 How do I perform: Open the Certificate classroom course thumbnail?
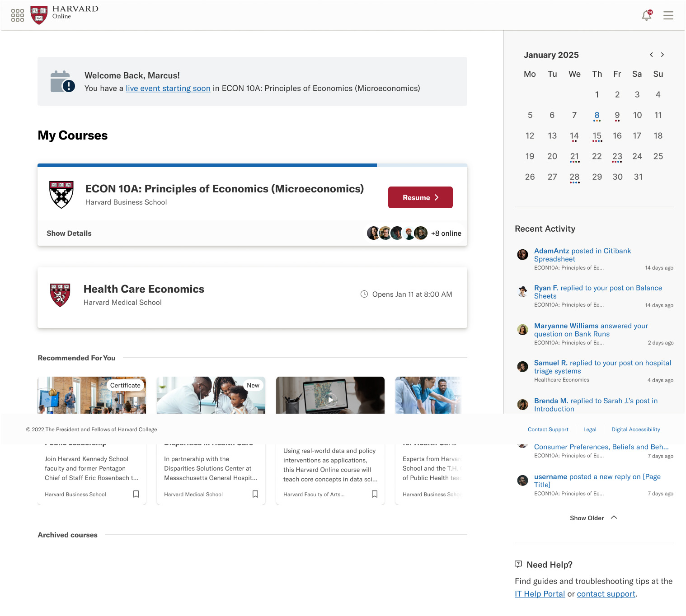click(x=92, y=395)
